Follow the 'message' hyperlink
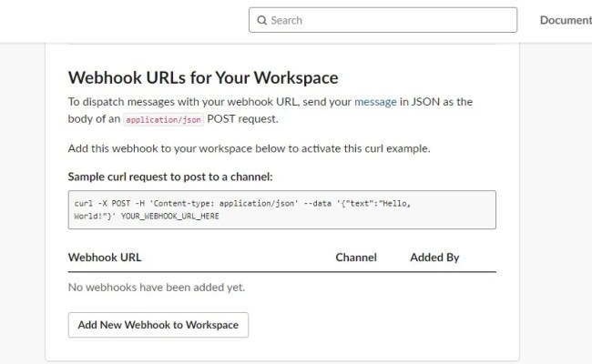This screenshot has height=364, width=592. pos(375,102)
